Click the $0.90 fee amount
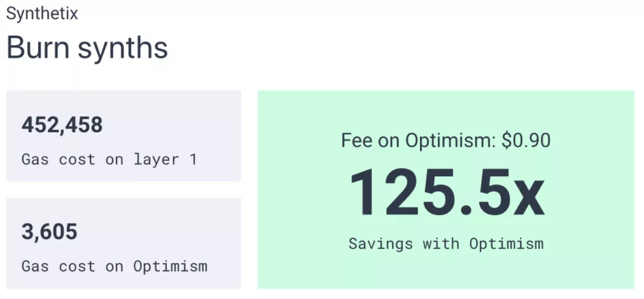This screenshot has width=644, height=299. [x=526, y=141]
